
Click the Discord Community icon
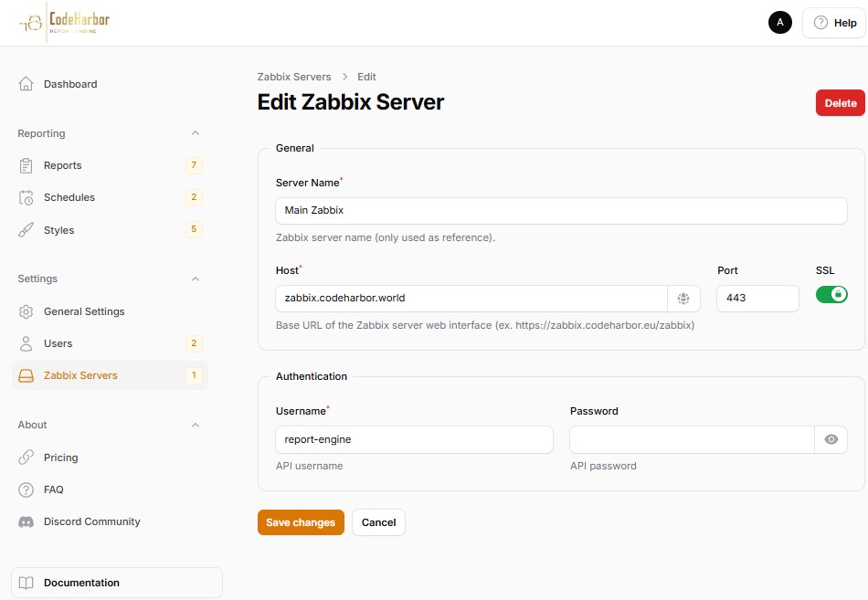[26, 522]
